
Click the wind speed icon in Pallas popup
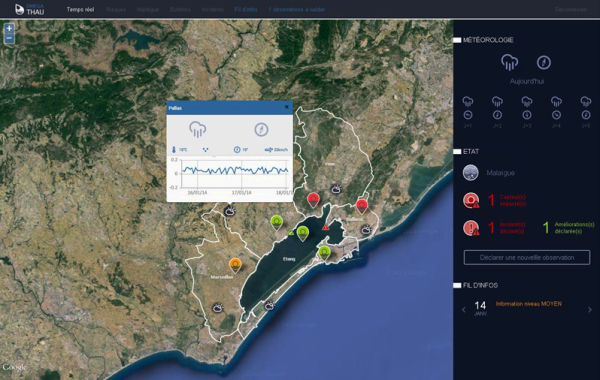(x=268, y=150)
